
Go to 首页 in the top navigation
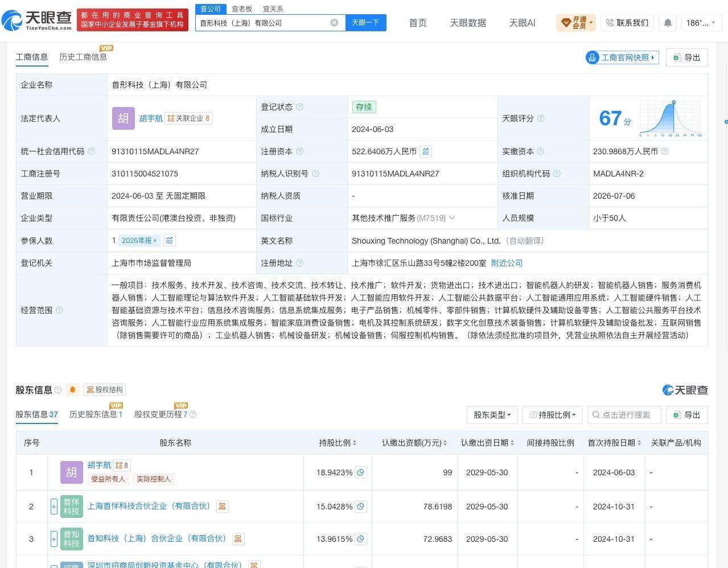[418, 23]
